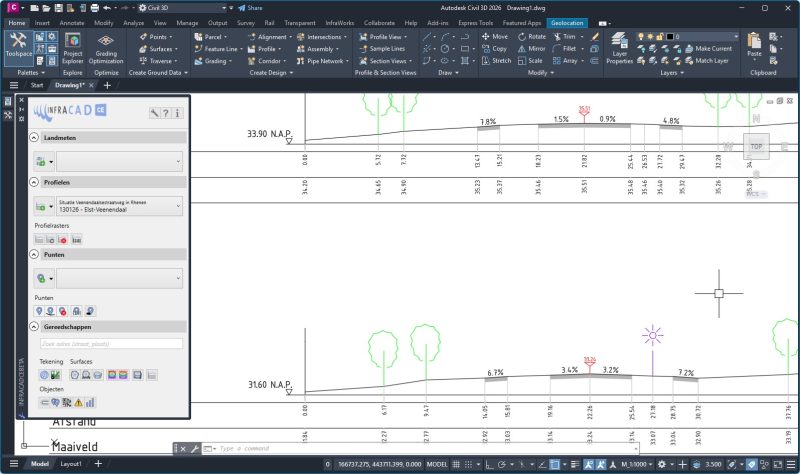Add new drawing tab with plus button
The height and width of the screenshot is (474, 800).
[107, 85]
